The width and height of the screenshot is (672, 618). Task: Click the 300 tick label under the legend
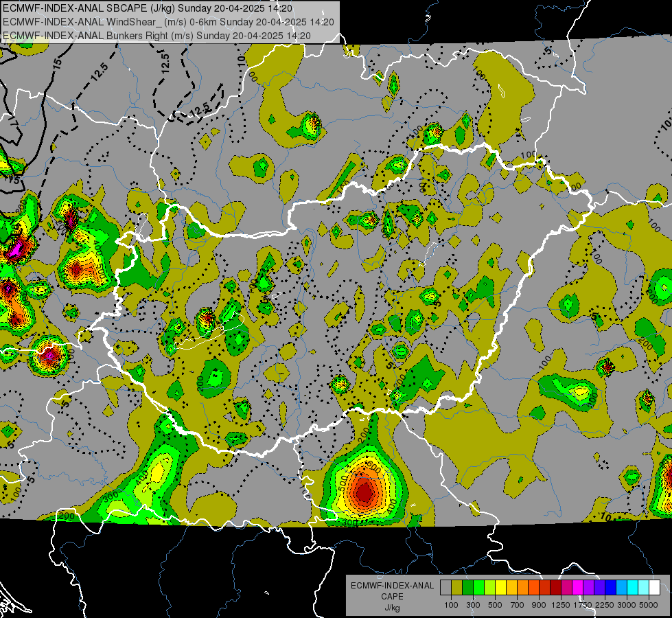(473, 605)
